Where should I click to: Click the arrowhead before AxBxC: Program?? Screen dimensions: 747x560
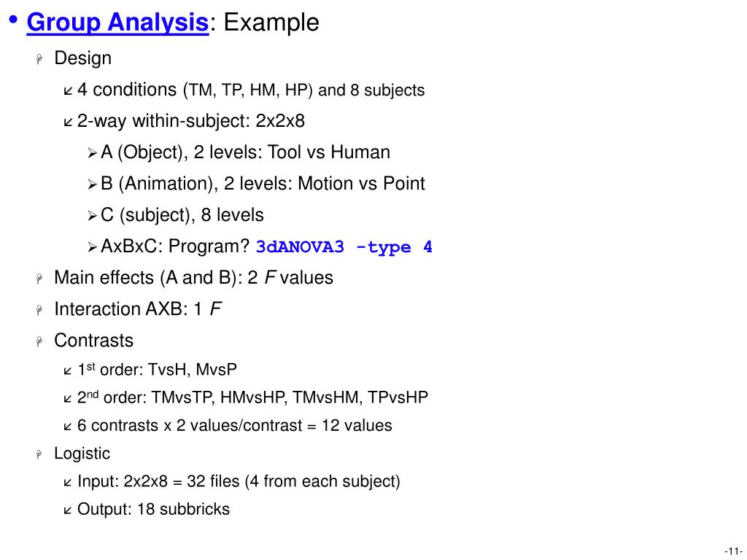[93, 247]
